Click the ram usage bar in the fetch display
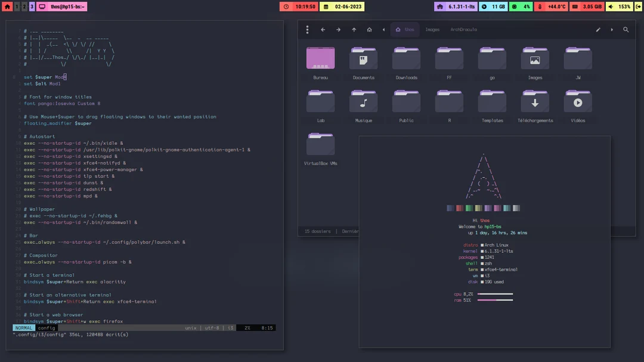The width and height of the screenshot is (644, 362). pos(496,300)
